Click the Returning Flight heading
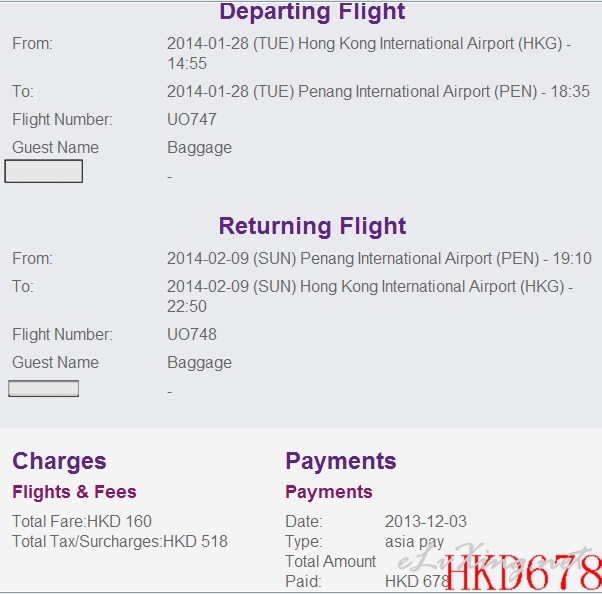 [312, 226]
